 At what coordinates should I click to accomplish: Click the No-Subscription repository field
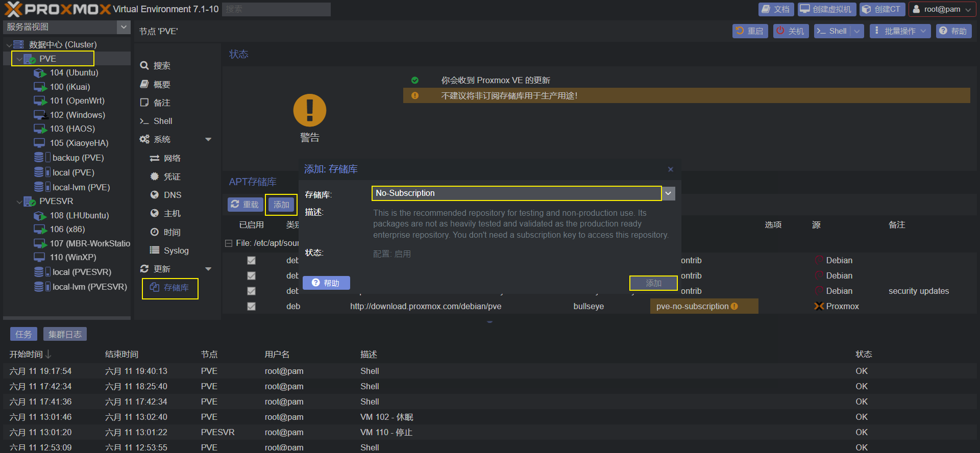[517, 193]
